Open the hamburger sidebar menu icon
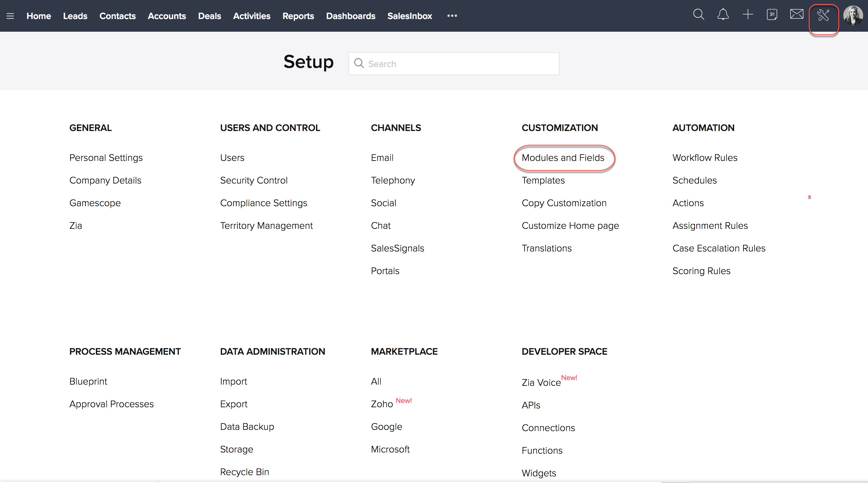This screenshot has height=483, width=868. click(x=10, y=16)
